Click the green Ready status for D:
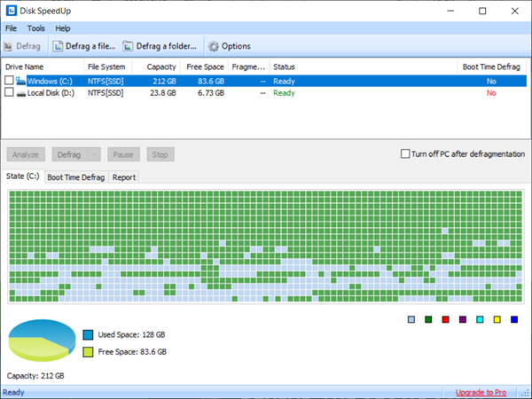 click(284, 93)
